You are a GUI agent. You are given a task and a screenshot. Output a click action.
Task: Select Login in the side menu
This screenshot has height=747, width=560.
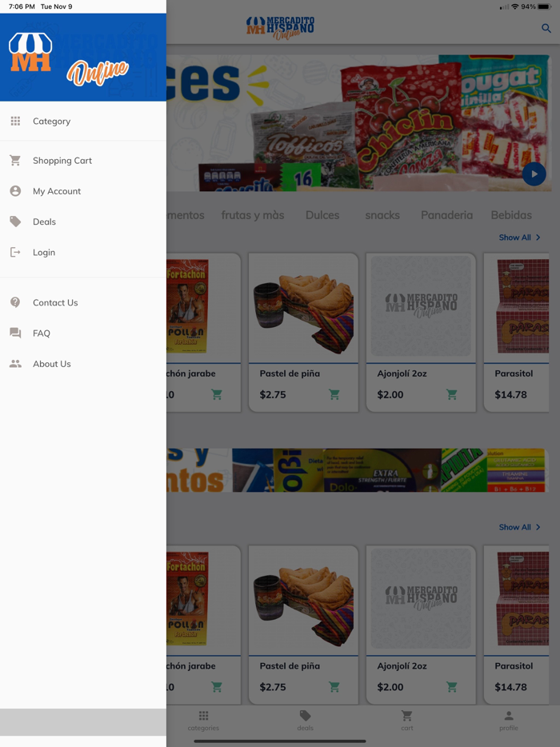point(43,253)
